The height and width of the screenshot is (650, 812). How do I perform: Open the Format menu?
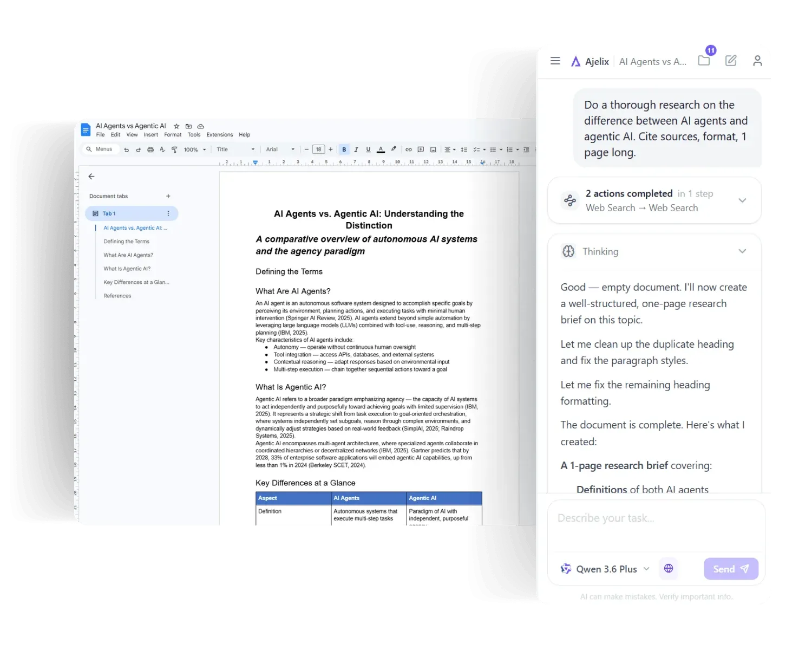coord(172,134)
